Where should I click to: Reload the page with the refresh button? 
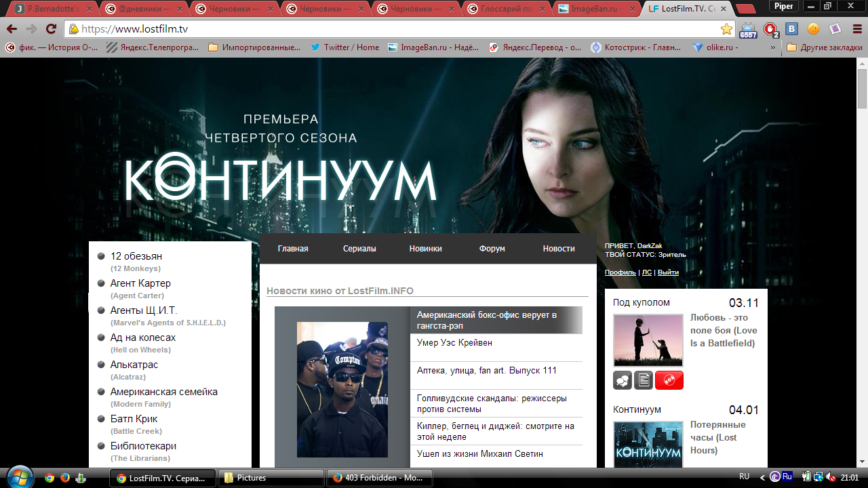51,29
